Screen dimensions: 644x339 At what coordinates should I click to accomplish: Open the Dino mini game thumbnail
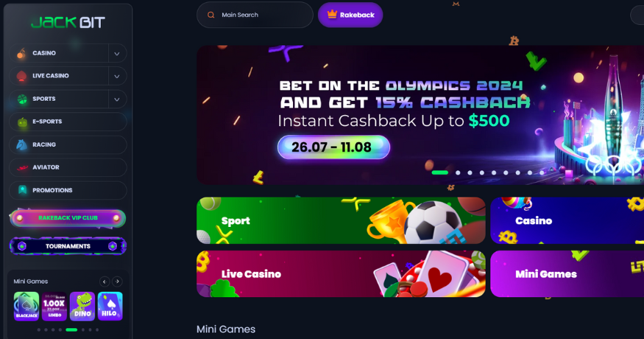pyautogui.click(x=82, y=306)
